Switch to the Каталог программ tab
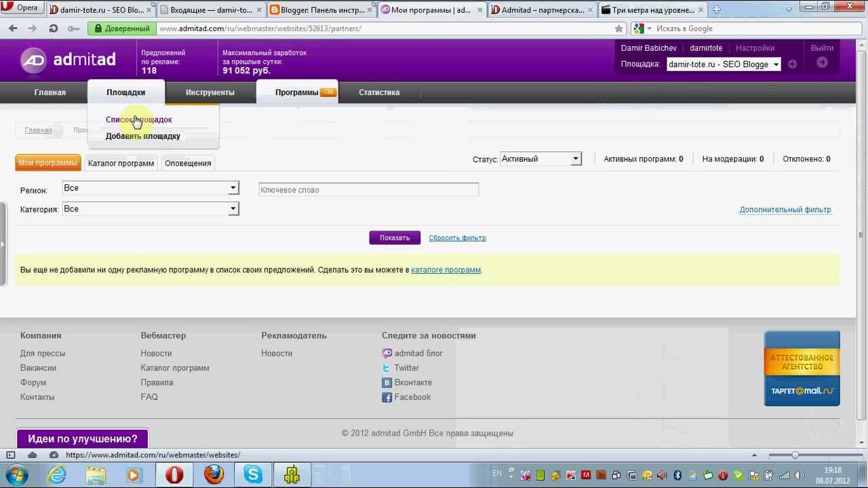The width and height of the screenshot is (868, 488). pos(121,163)
